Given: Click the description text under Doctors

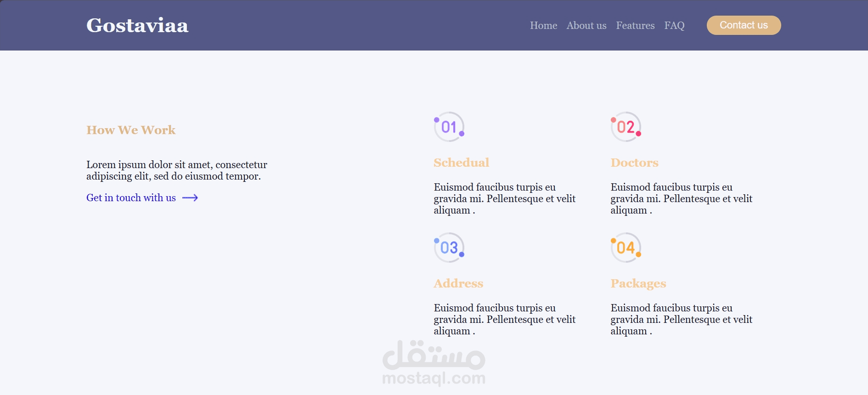Looking at the screenshot, I should (681, 198).
